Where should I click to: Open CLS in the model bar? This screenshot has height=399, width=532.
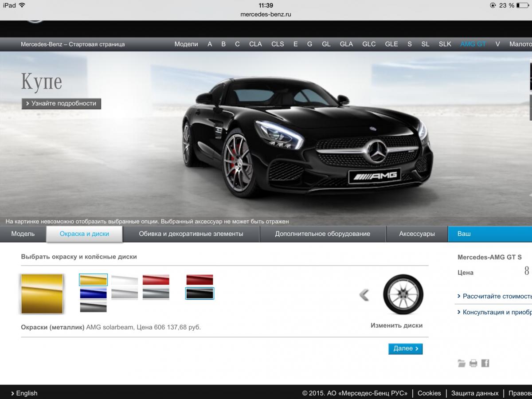278,44
